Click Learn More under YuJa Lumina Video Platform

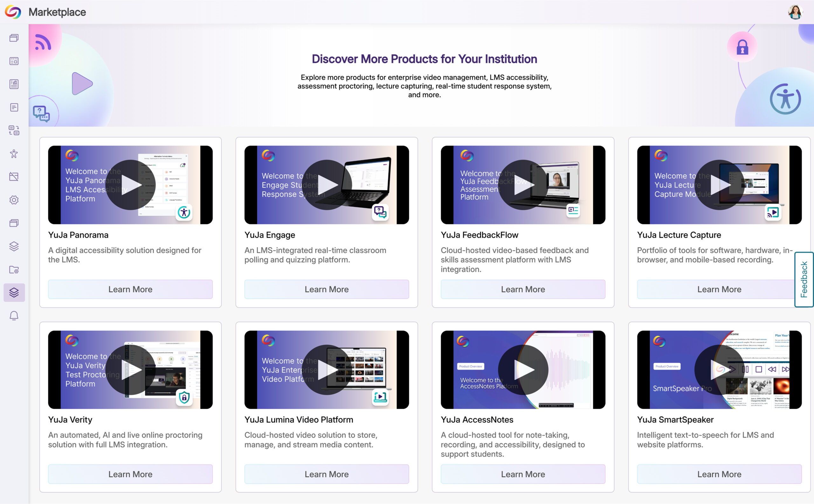[x=327, y=474]
